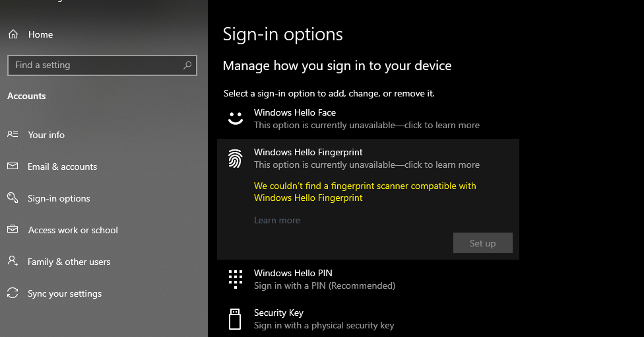Click the Home house icon
Viewport: 644px width, 337px height.
[13, 34]
